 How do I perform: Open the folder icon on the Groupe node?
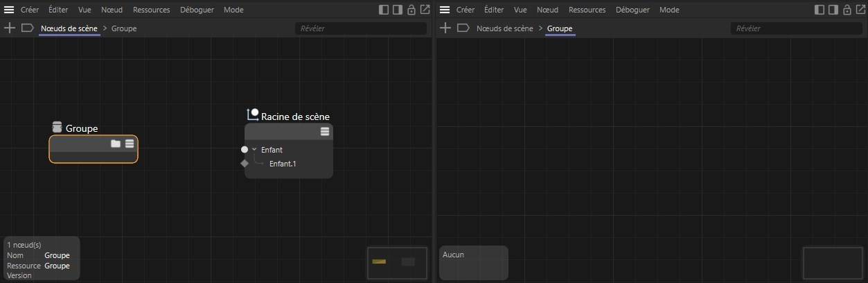[116, 144]
